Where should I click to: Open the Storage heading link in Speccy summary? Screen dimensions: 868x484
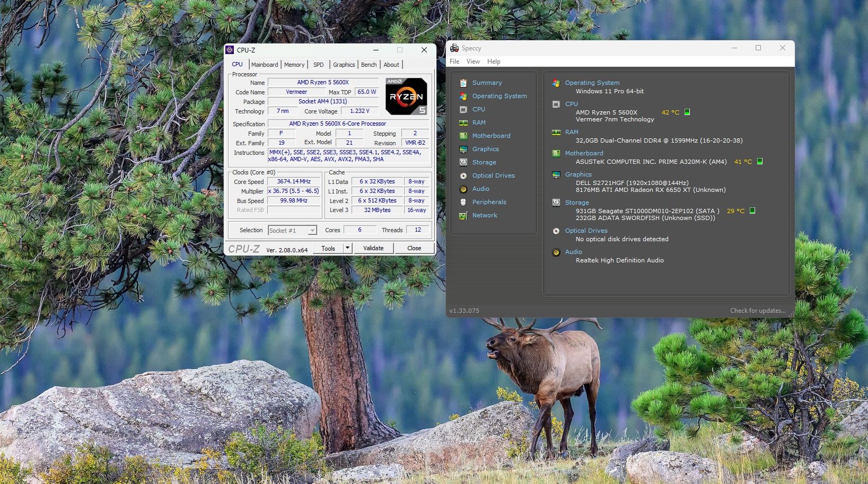577,203
